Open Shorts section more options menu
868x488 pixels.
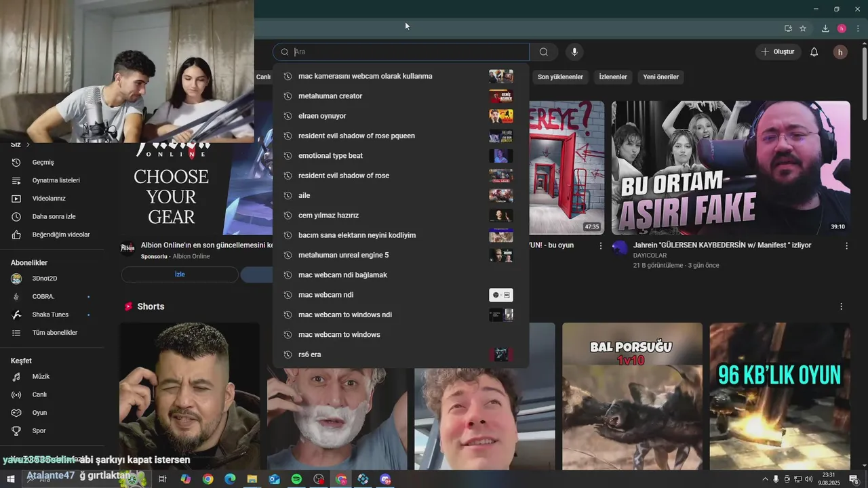pos(841,306)
